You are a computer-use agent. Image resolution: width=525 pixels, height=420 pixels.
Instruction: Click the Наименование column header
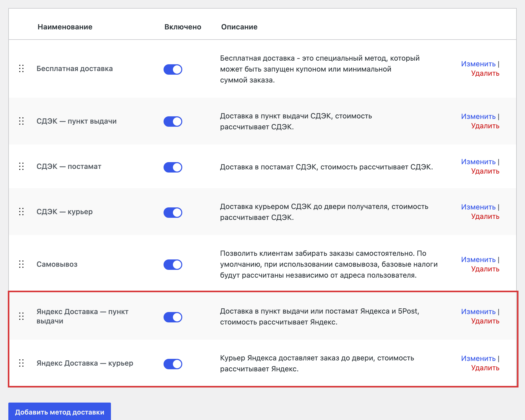(x=65, y=27)
